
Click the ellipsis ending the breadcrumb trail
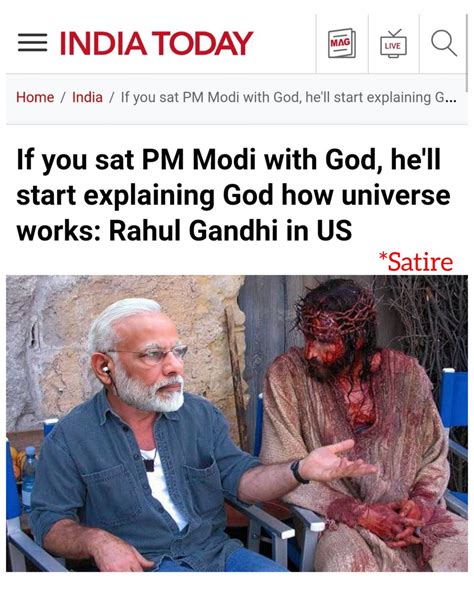[451, 99]
